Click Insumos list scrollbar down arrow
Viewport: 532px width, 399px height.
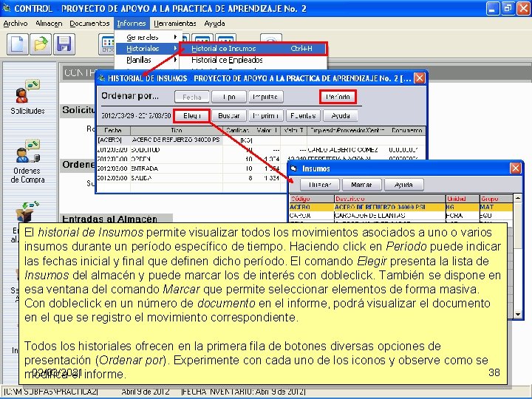(x=518, y=315)
